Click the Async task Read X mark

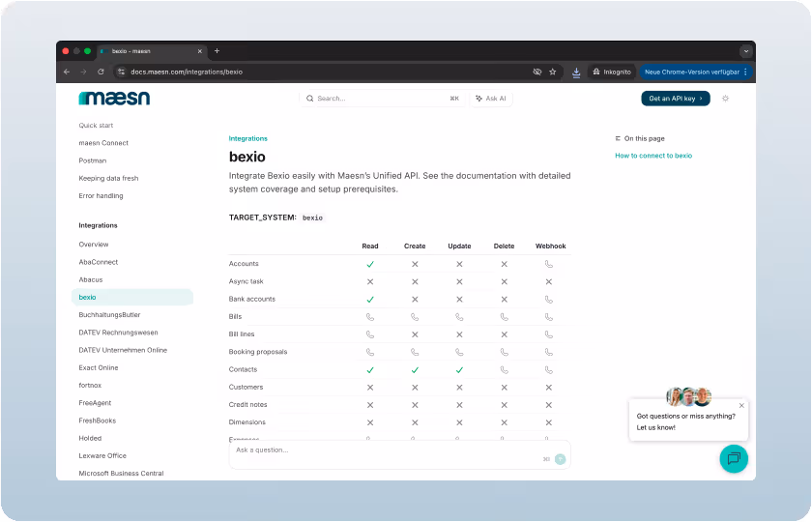pos(370,281)
